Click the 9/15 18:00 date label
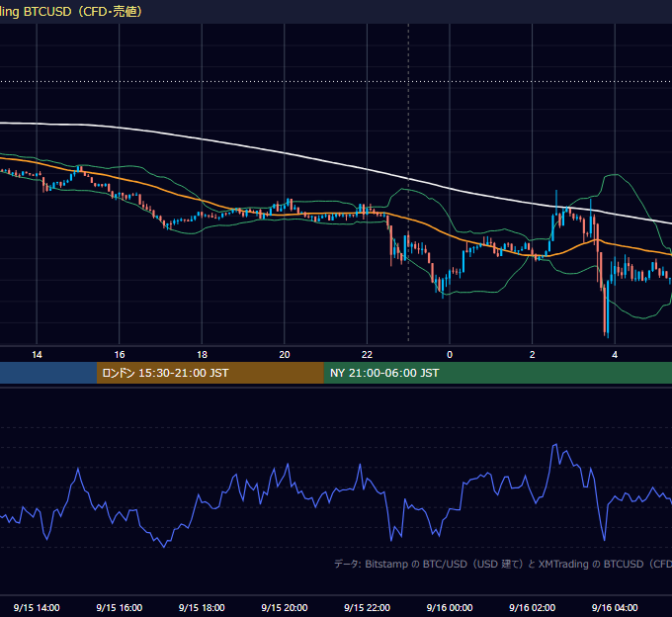Image resolution: width=672 pixels, height=617 pixels. coord(202,607)
